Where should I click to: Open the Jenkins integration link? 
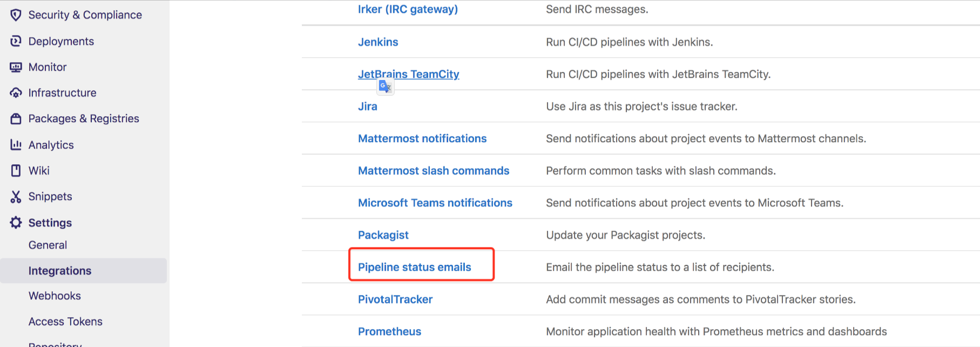[378, 42]
